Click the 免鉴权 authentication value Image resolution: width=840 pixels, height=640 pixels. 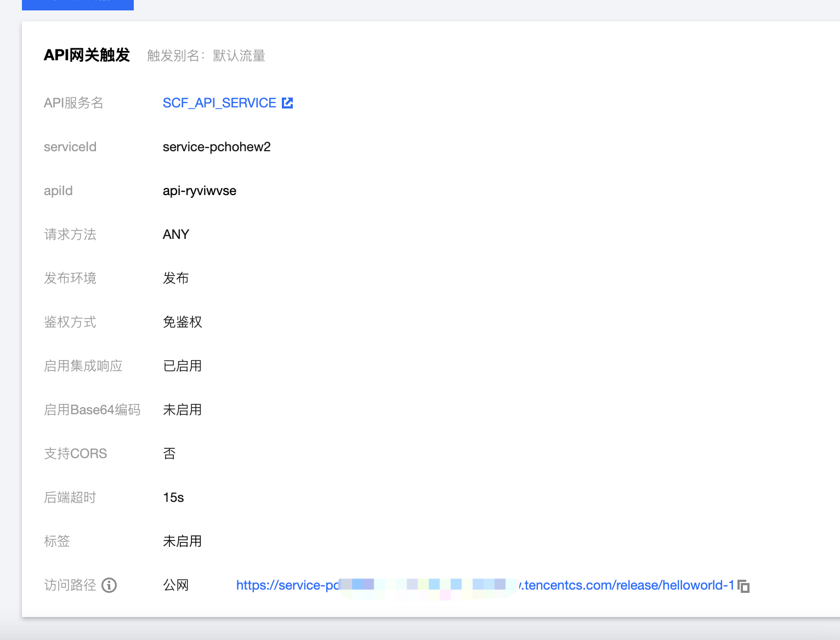click(x=183, y=322)
